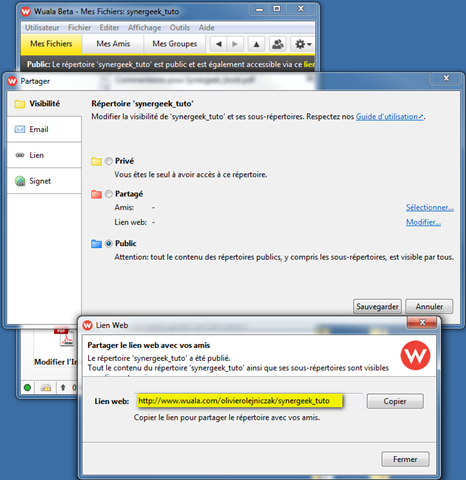This screenshot has width=466, height=480.
Task: Switch to the Mes Amis tab
Action: 113,44
